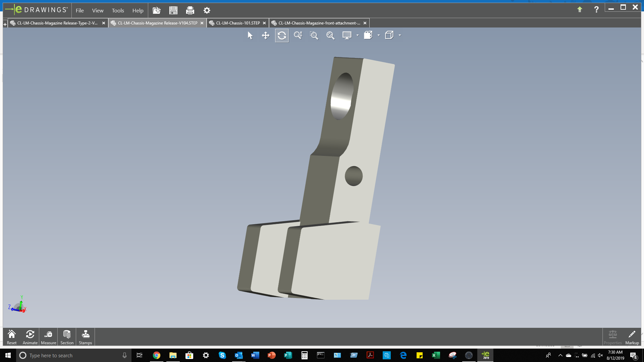
Task: Select the Zoom to Area tool
Action: coord(314,36)
